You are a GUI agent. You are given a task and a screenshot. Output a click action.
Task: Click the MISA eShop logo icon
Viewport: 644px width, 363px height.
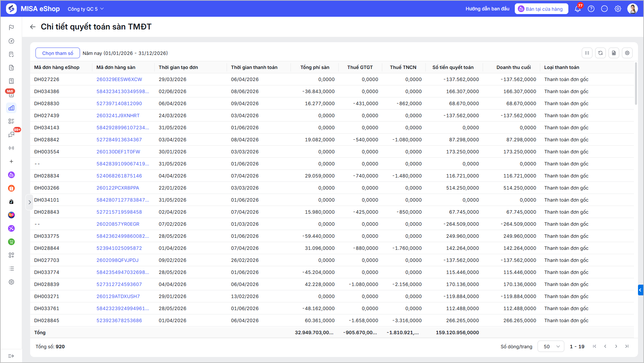pos(11,9)
